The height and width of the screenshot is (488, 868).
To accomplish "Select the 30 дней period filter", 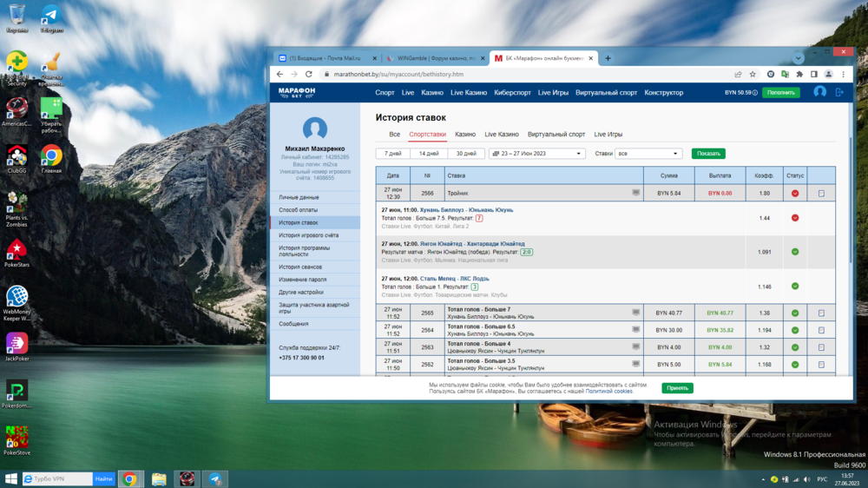I will (465, 154).
